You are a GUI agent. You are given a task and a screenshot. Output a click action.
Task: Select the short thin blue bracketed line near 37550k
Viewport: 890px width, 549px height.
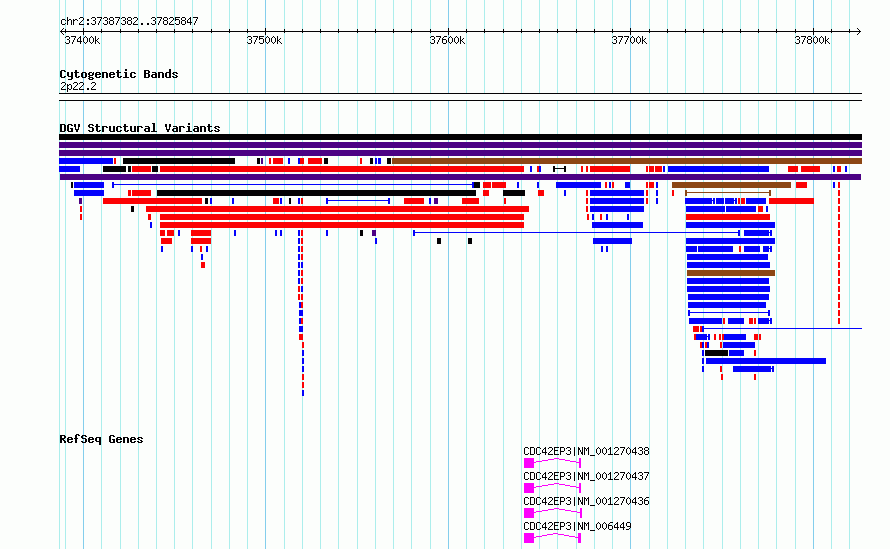[358, 201]
